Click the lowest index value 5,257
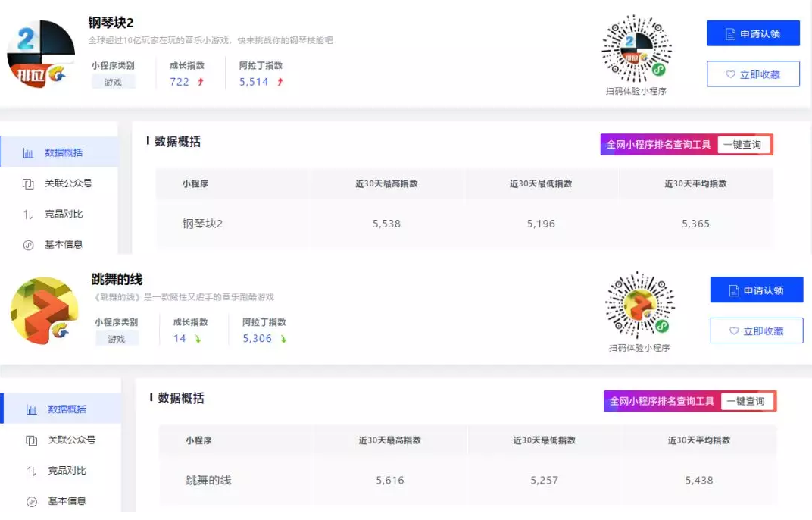 click(545, 481)
